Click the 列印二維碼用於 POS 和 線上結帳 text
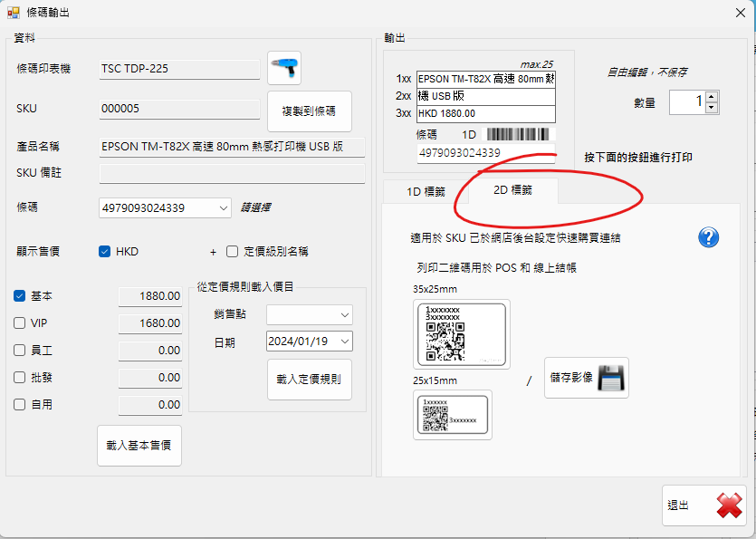This screenshot has height=539, width=756. point(497,268)
